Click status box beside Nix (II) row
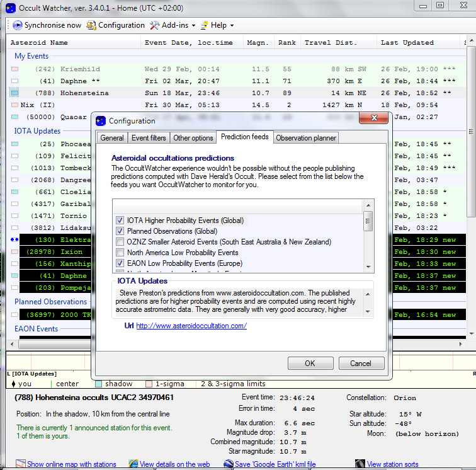Viewport: 476px width, 470px height. [14, 105]
